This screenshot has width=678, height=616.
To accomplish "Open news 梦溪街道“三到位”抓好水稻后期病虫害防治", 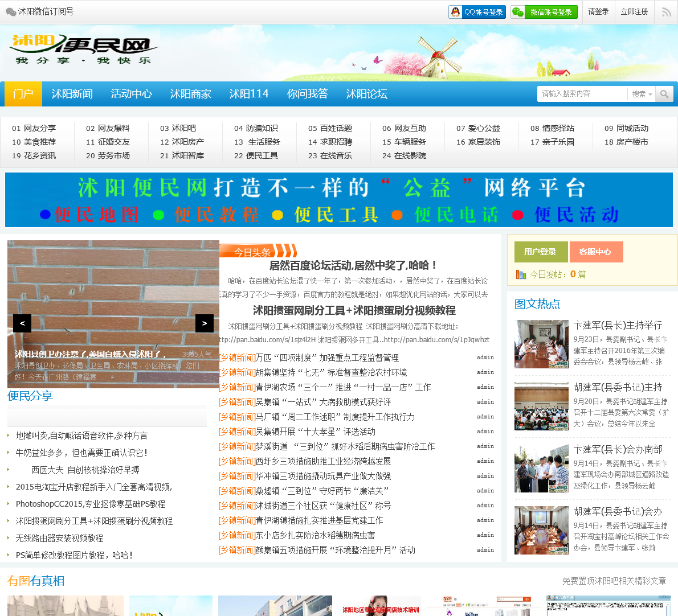I will tap(345, 446).
